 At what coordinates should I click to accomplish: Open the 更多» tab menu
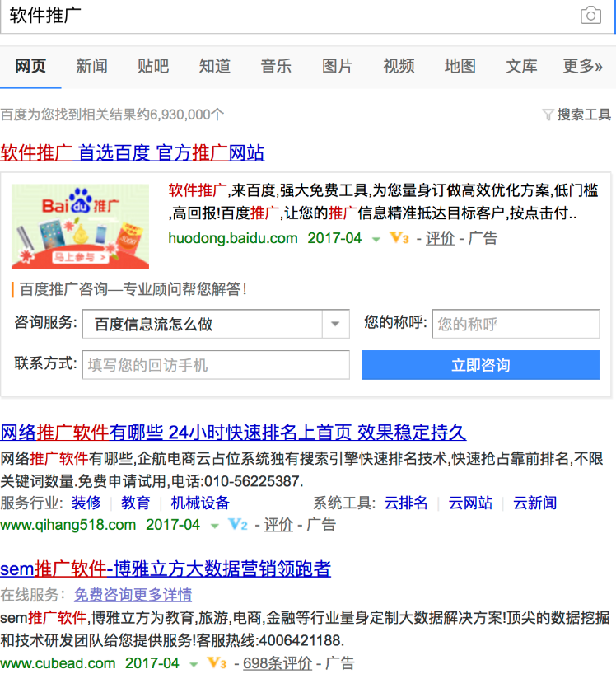(583, 66)
